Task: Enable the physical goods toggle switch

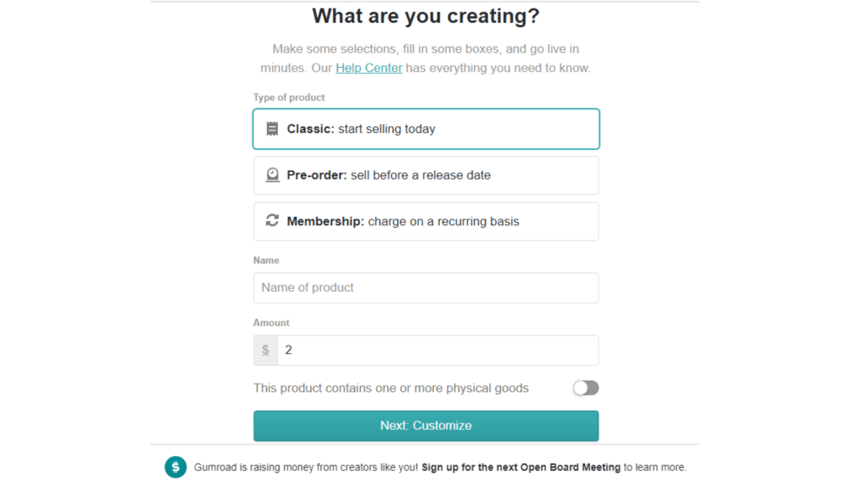Action: 586,388
